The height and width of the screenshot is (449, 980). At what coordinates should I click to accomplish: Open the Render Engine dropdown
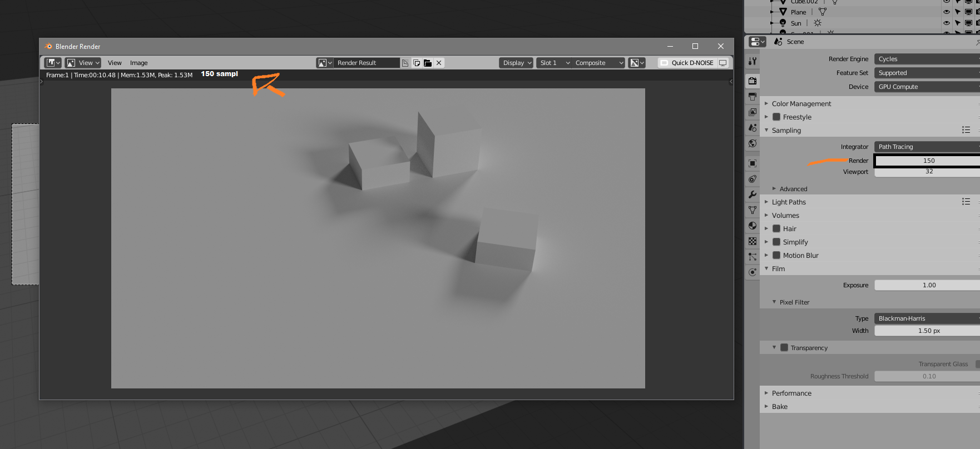(927, 59)
